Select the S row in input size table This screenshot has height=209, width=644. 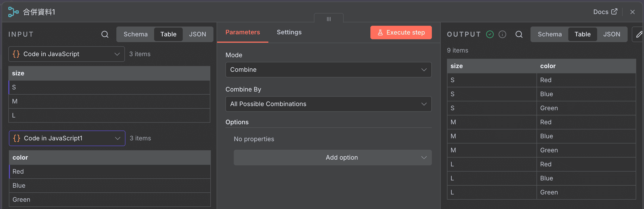(x=109, y=87)
